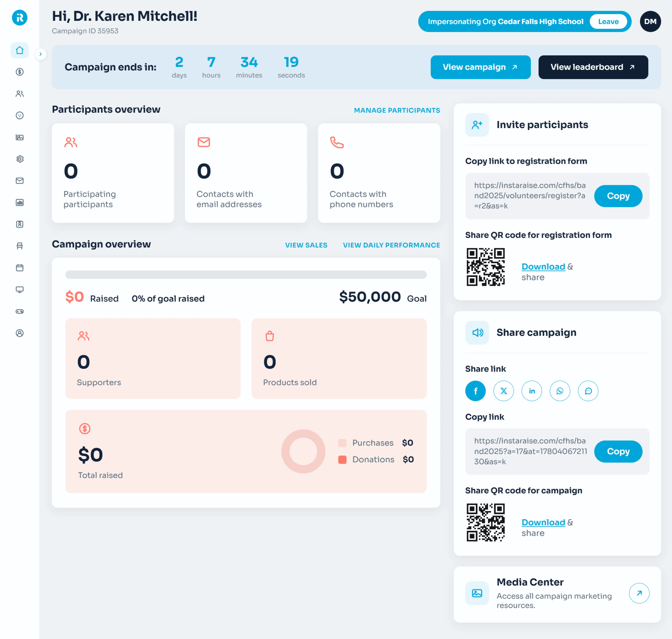
Task: Click the campaign share URL text field
Action: 530,451
